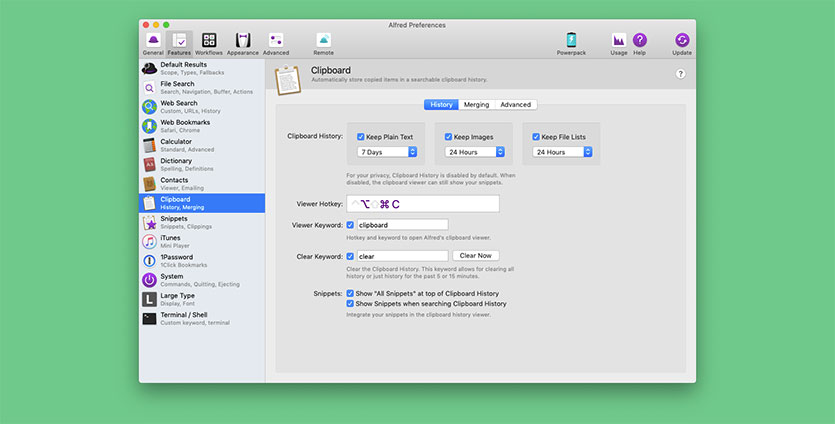Click the Viewer Hotkey field
Image resolution: width=835 pixels, height=424 pixels.
click(x=422, y=204)
